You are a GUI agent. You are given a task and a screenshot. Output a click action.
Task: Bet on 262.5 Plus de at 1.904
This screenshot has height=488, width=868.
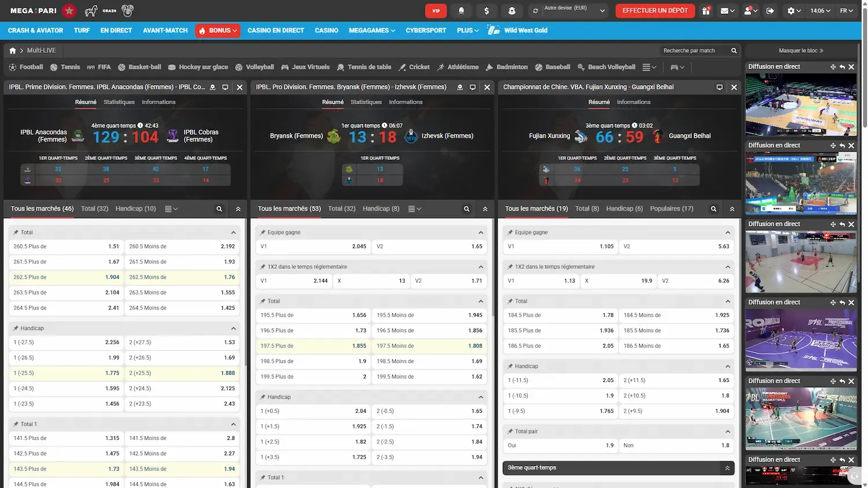[x=67, y=277]
